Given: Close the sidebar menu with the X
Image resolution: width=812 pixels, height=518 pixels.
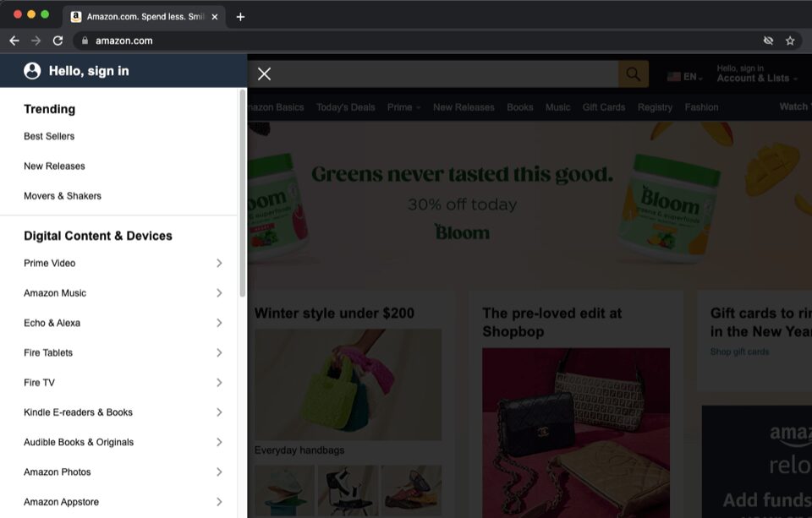Looking at the screenshot, I should 263,74.
